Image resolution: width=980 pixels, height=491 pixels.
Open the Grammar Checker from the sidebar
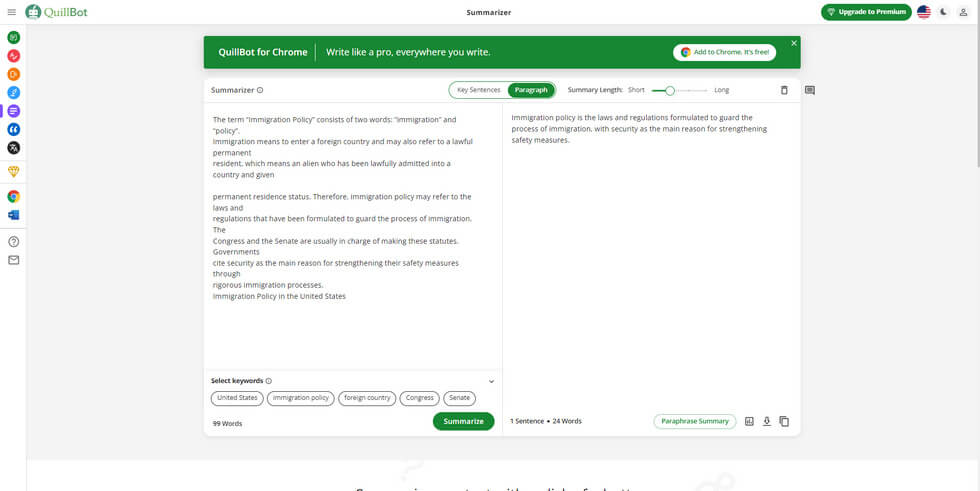pyautogui.click(x=14, y=56)
